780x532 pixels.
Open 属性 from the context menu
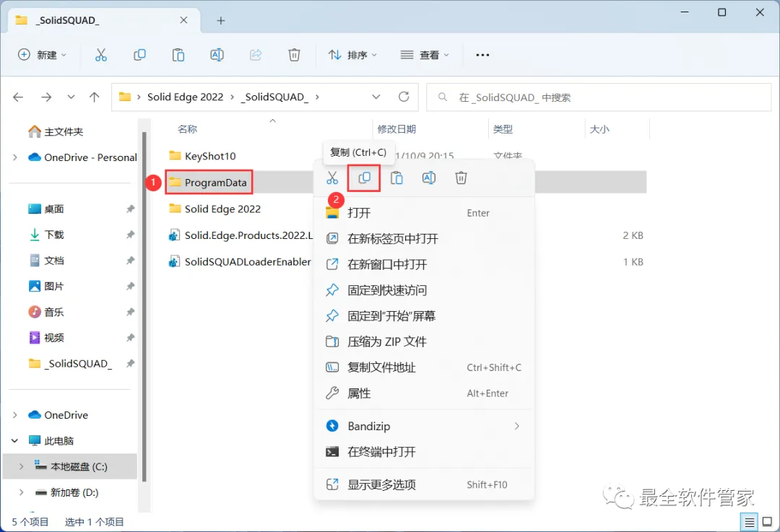tap(425, 394)
